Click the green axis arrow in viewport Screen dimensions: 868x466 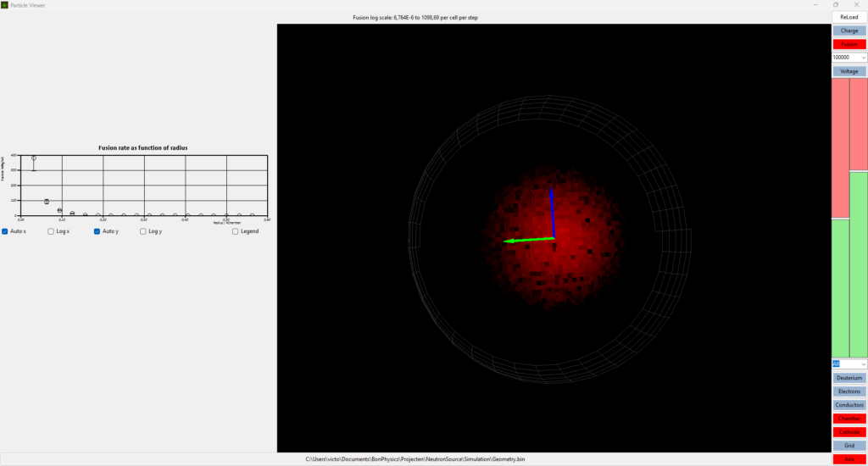coord(526,241)
